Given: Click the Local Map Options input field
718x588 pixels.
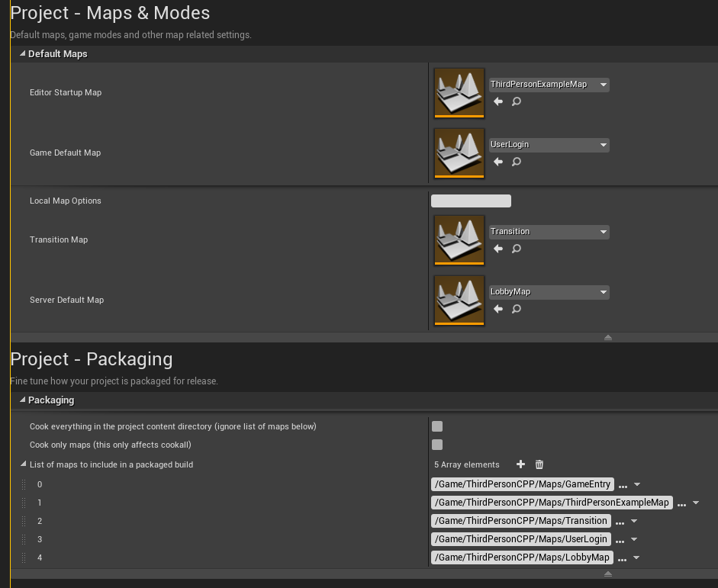Looking at the screenshot, I should click(x=471, y=201).
